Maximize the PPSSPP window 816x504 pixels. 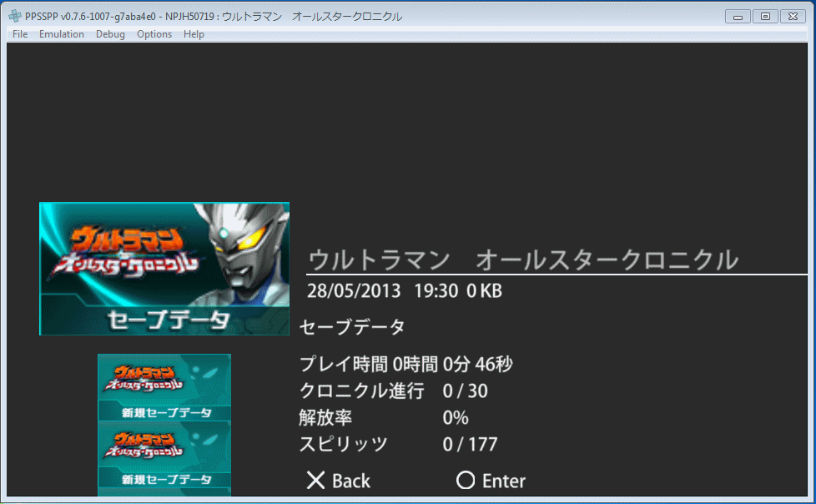point(765,17)
